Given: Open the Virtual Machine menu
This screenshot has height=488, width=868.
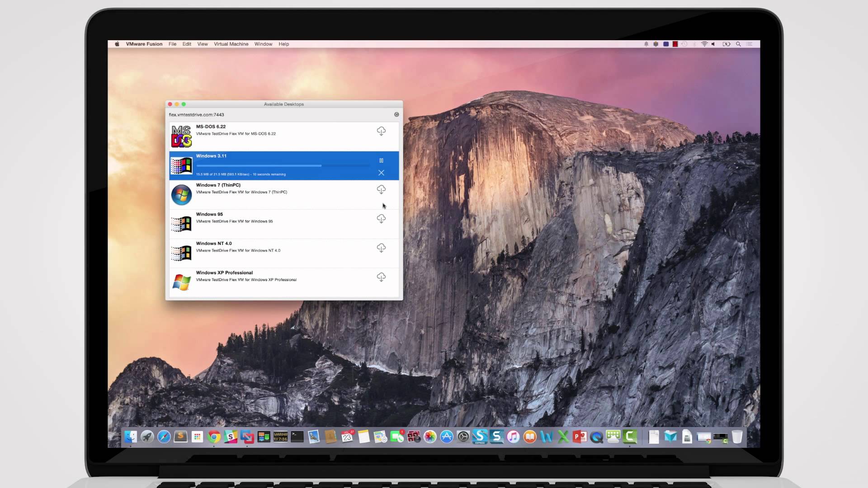Looking at the screenshot, I should tap(231, 44).
